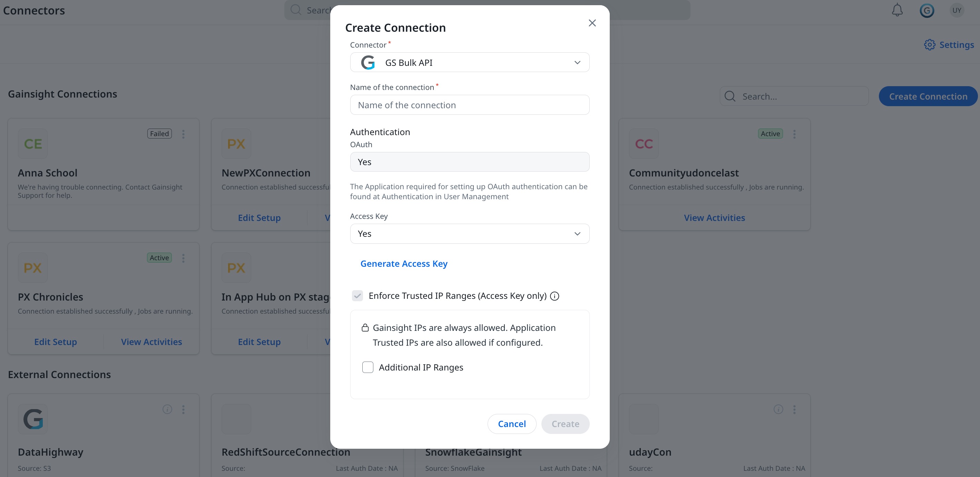The height and width of the screenshot is (477, 980).
Task: Enable the Additional IP Ranges checkbox
Action: (367, 367)
